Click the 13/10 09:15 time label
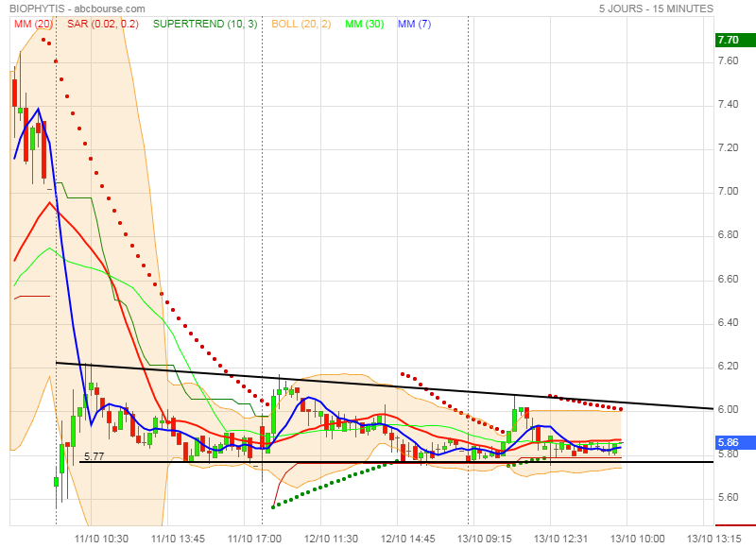 pyautogui.click(x=484, y=539)
